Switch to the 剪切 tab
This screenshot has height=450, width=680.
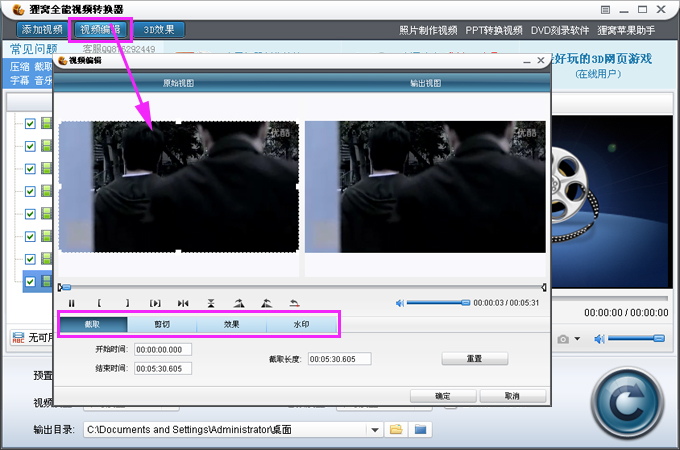point(162,324)
